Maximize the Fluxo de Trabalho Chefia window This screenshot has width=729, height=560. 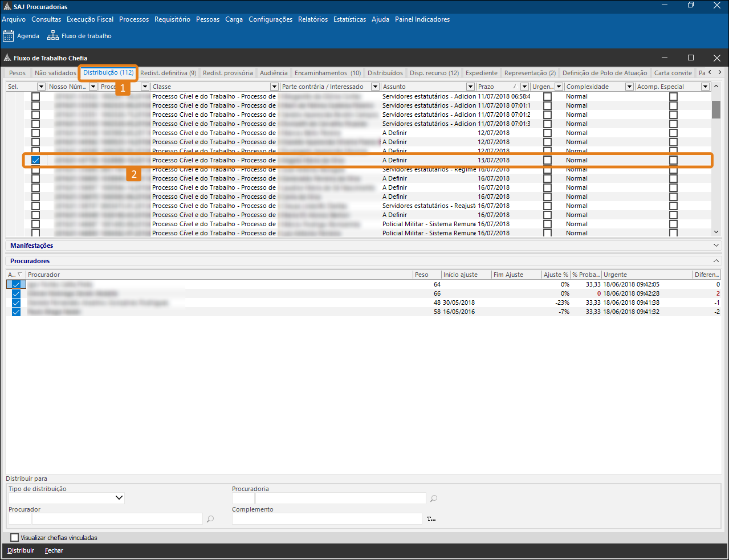tap(691, 58)
